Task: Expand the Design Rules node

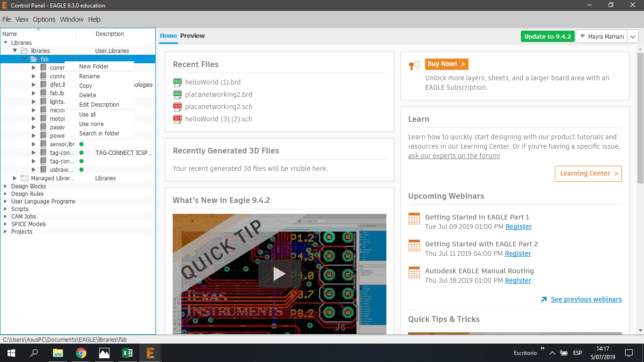Action: [x=6, y=194]
